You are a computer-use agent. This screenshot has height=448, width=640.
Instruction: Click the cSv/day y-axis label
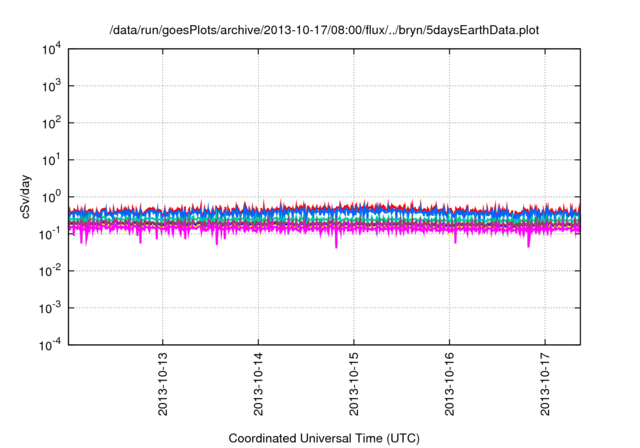point(25,197)
